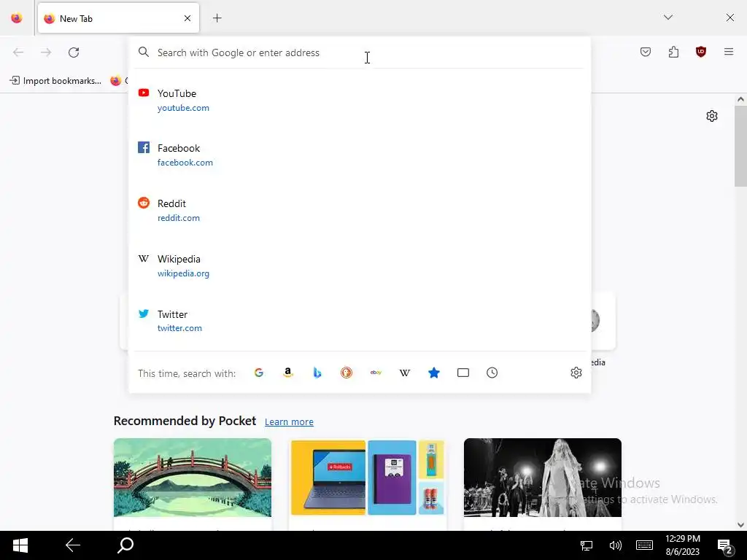Open new tab personalize gear icon
This screenshot has width=747, height=560.
tap(712, 116)
